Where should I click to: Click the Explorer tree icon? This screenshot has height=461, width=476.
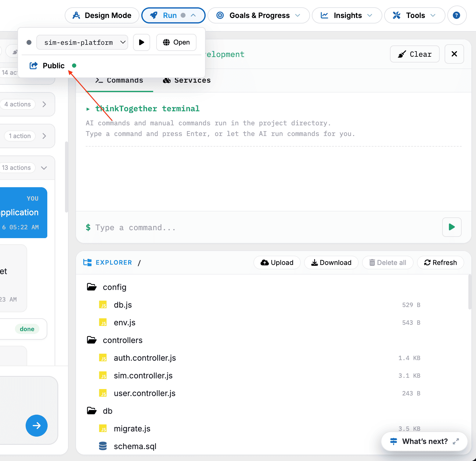[x=88, y=263]
